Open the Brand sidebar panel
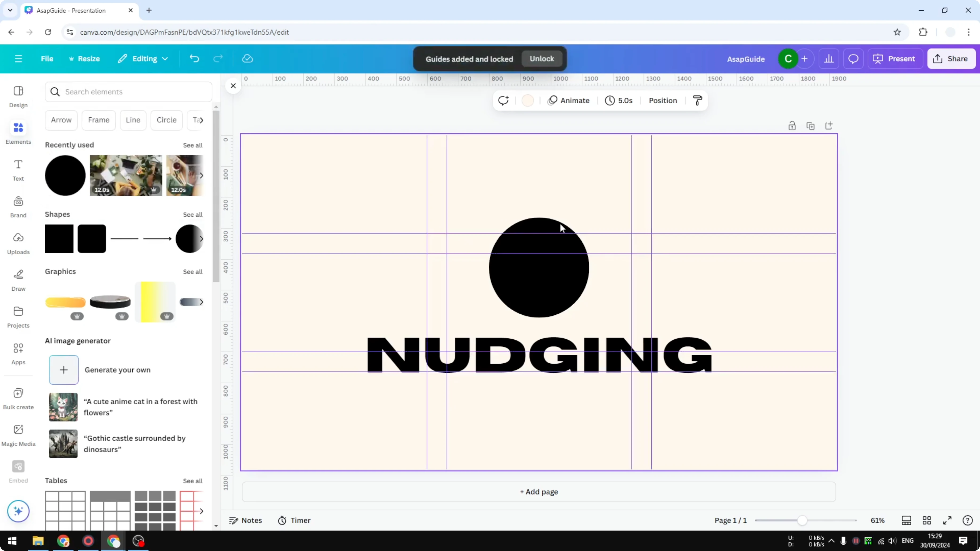Screen dimensions: 980x551 point(18,207)
